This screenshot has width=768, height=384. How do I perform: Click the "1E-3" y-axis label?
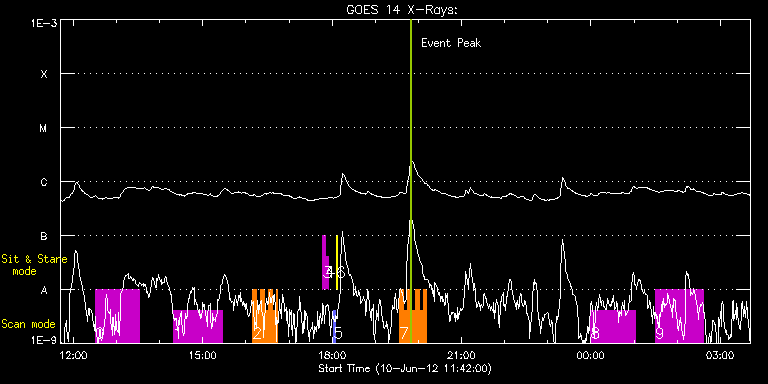click(44, 23)
